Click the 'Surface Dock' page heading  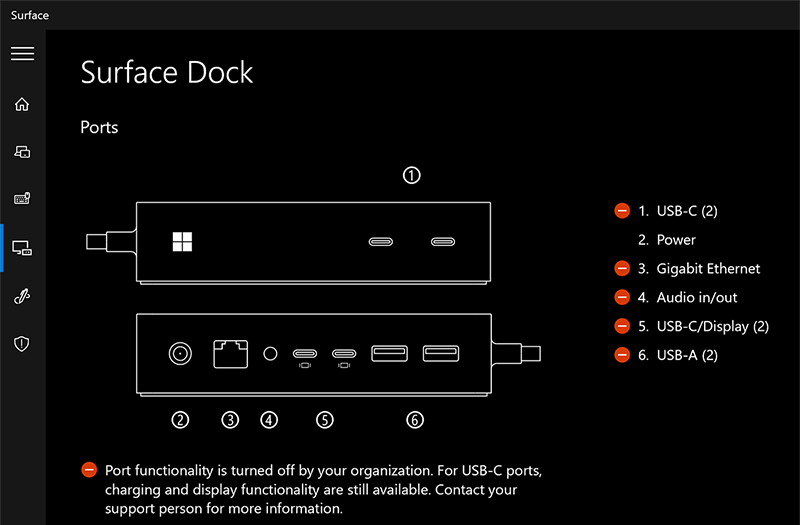pyautogui.click(x=167, y=72)
